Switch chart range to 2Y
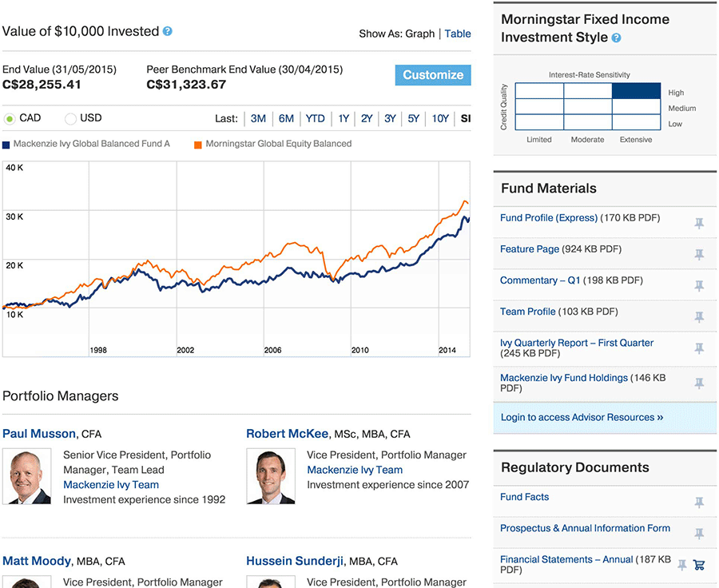The image size is (719, 588). (x=367, y=119)
